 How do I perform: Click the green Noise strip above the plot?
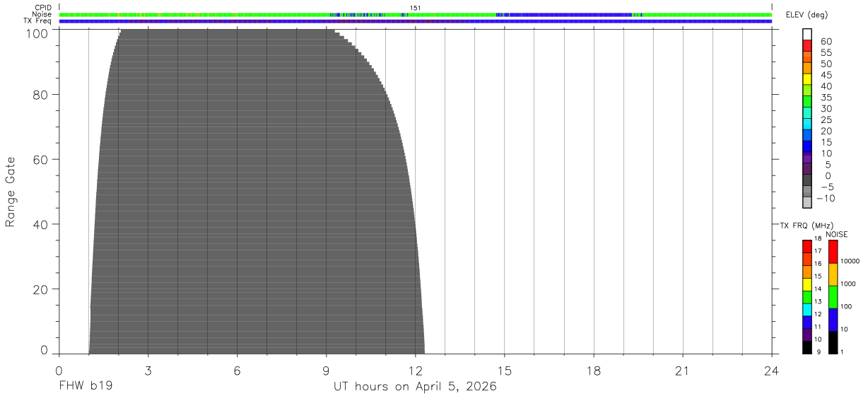[x=416, y=14]
